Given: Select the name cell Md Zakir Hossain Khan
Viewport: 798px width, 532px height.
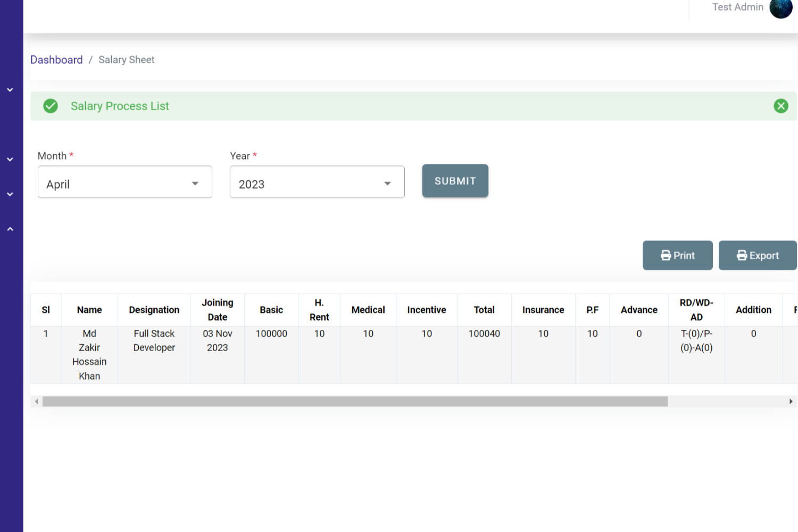Looking at the screenshot, I should coord(89,355).
